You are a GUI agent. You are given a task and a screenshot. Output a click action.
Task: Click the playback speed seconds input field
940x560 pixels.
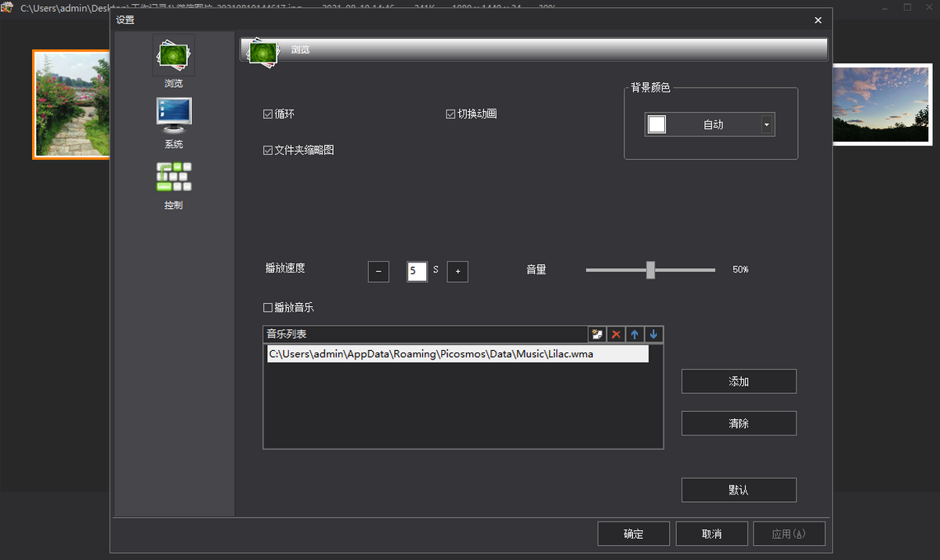pyautogui.click(x=417, y=272)
